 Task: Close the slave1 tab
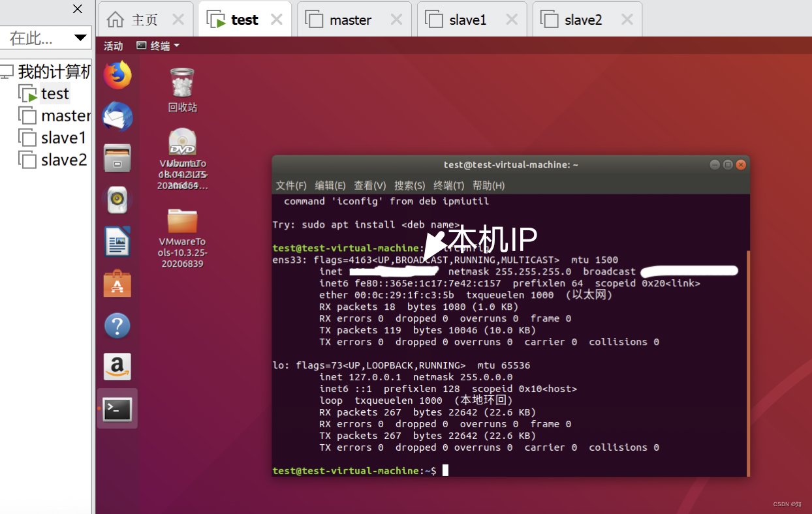click(512, 20)
